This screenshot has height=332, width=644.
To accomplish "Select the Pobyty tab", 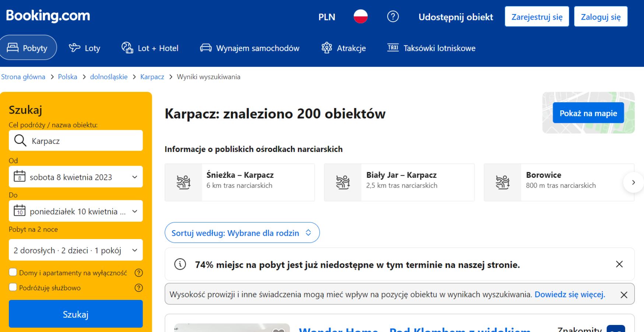I will point(28,48).
